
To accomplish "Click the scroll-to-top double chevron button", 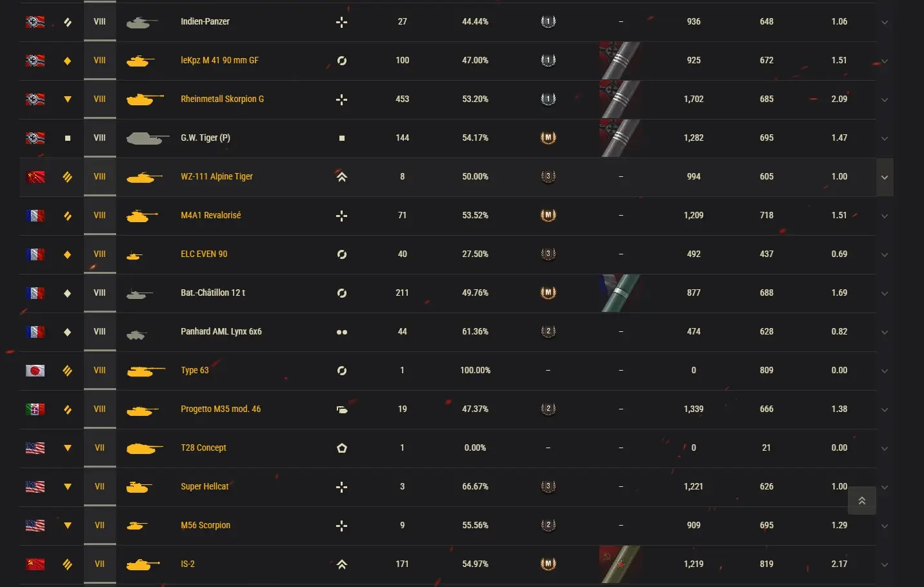I will pyautogui.click(x=861, y=500).
